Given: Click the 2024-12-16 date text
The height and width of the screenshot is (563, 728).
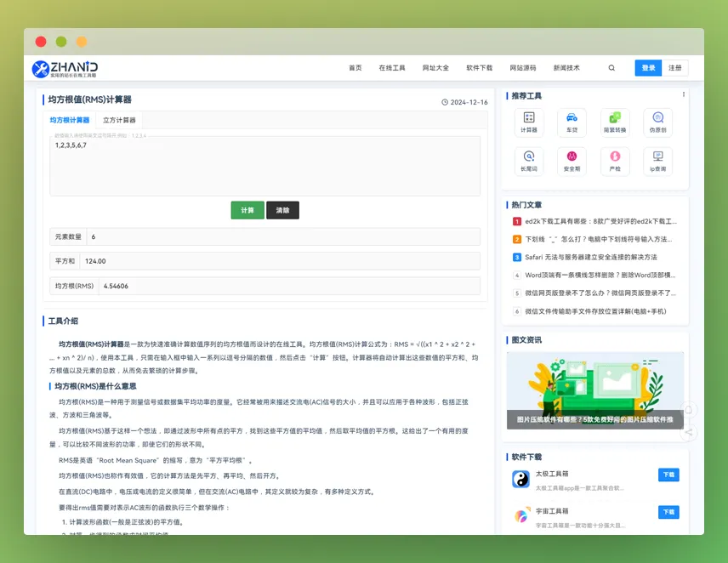Looking at the screenshot, I should 469,102.
